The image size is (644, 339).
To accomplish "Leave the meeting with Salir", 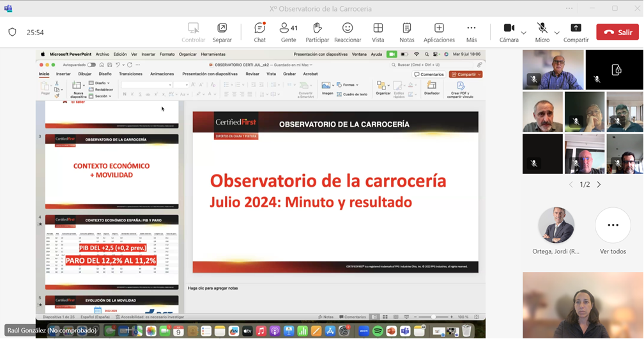I will pos(617,32).
